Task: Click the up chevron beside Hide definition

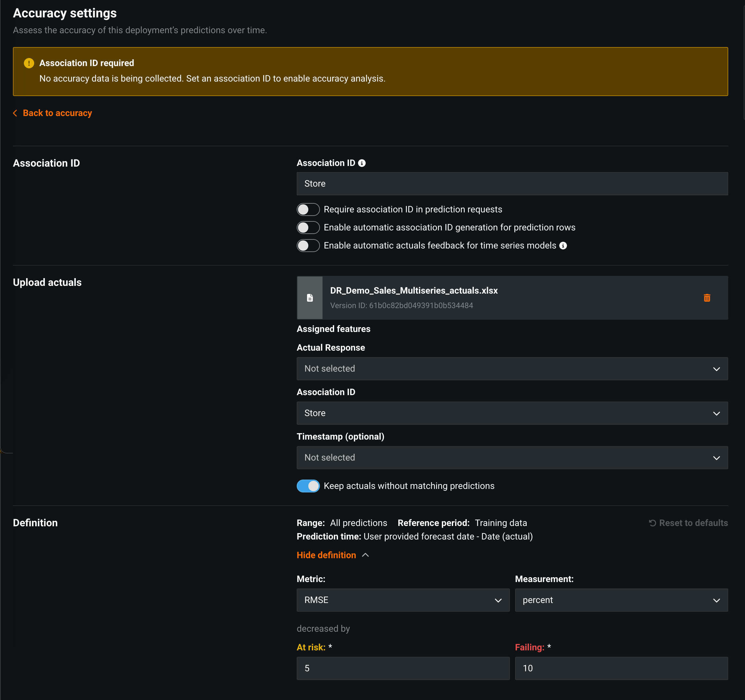Action: point(366,555)
